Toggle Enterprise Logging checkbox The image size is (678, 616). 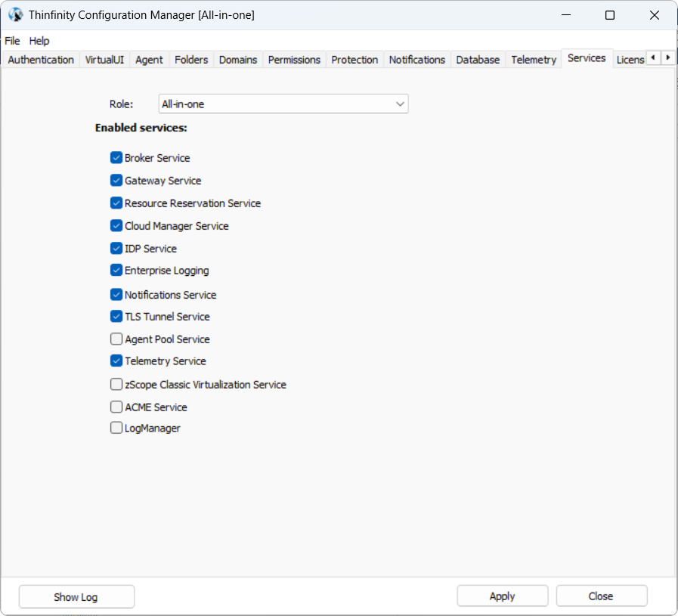[x=116, y=270]
